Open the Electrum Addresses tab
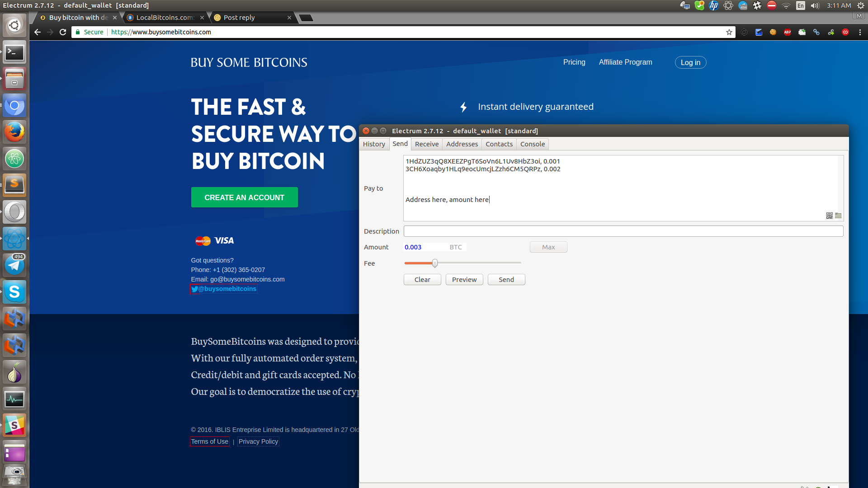 [462, 144]
